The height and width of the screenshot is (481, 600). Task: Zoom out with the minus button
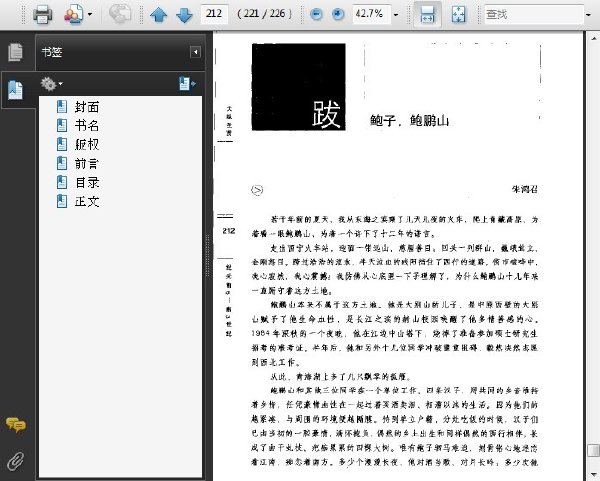[x=316, y=15]
